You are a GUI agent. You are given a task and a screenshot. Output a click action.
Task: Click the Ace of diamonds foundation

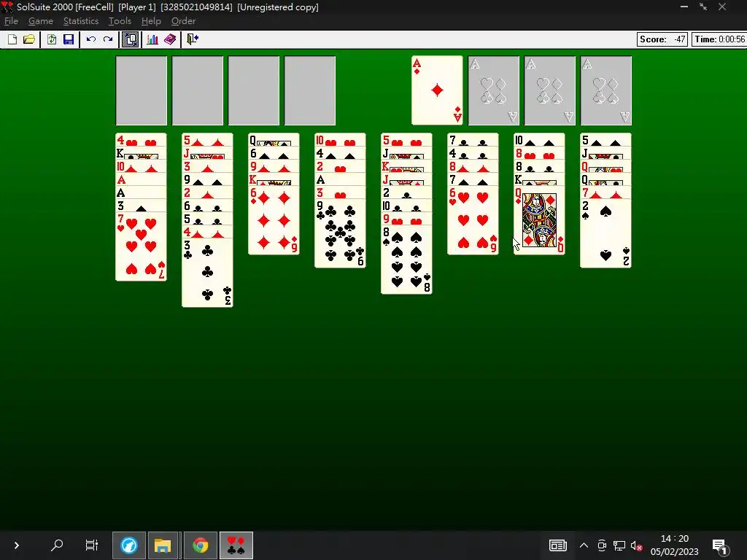[437, 90]
